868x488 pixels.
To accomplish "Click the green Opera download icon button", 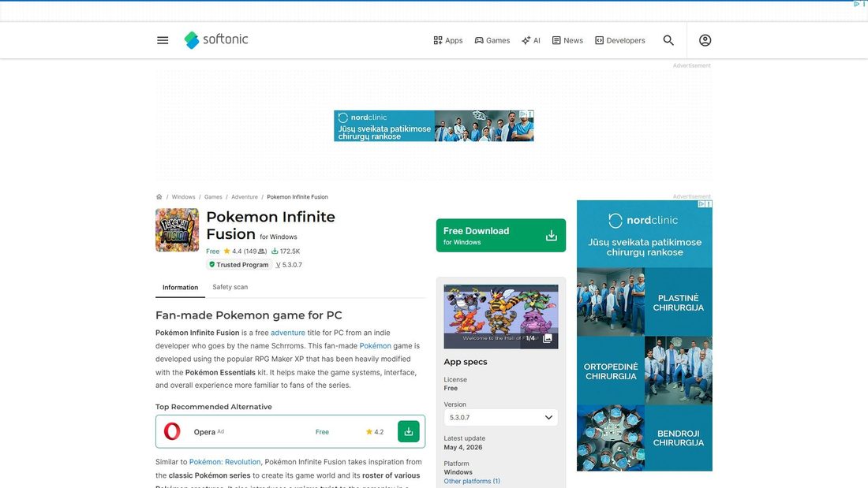I will tap(409, 431).
